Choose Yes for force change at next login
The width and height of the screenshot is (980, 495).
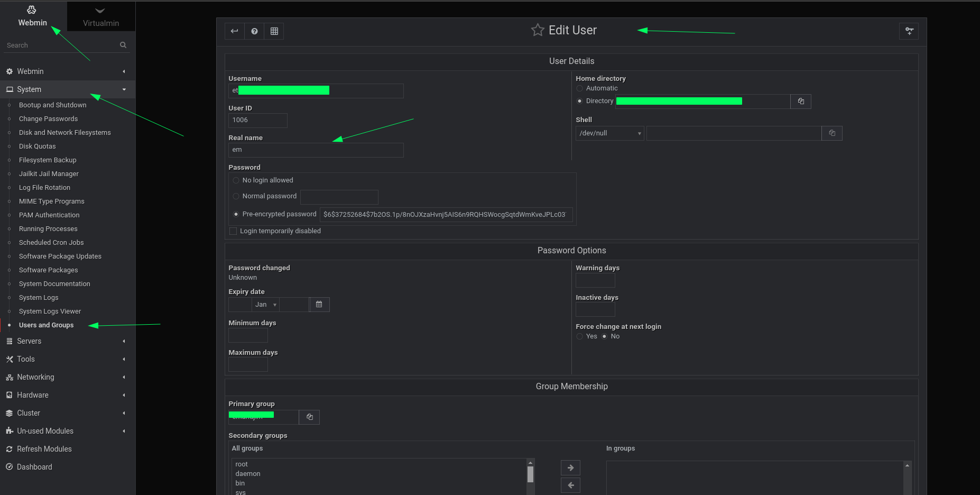[x=579, y=336]
